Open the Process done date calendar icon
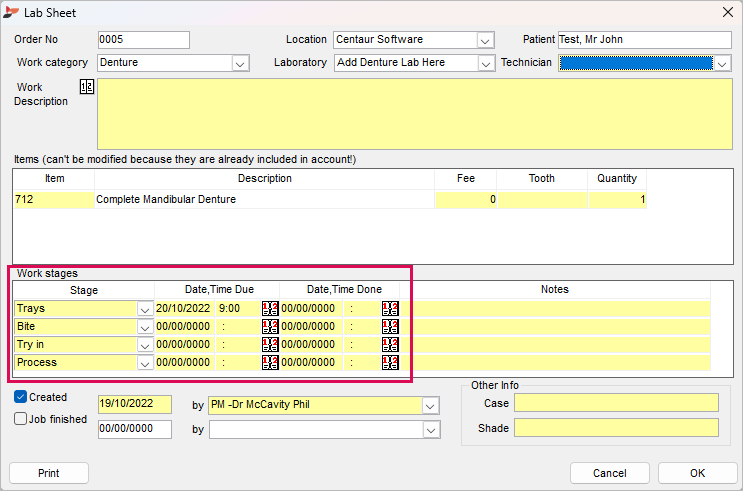Viewport: 743px width, 491px height. 390,363
